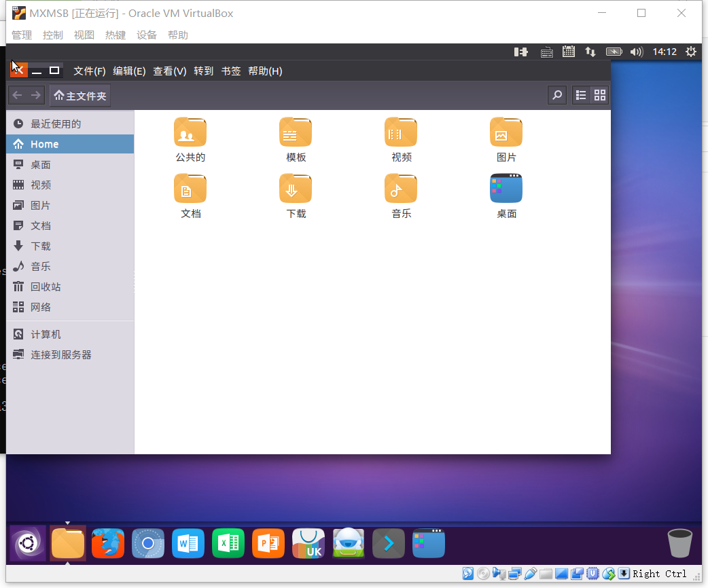Open 计算机 in the sidebar

[x=70, y=334]
